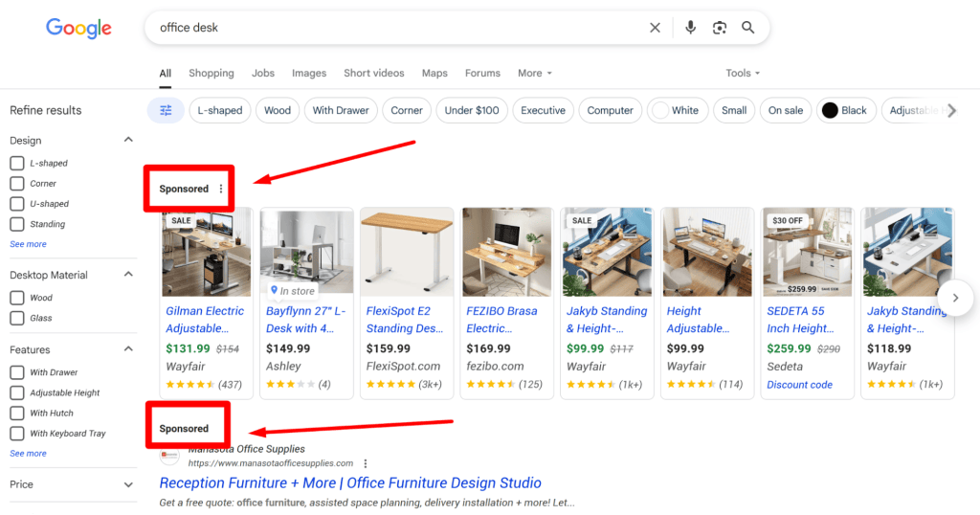The image size is (980, 515).
Task: Switch to the Shopping tab
Action: pos(212,73)
